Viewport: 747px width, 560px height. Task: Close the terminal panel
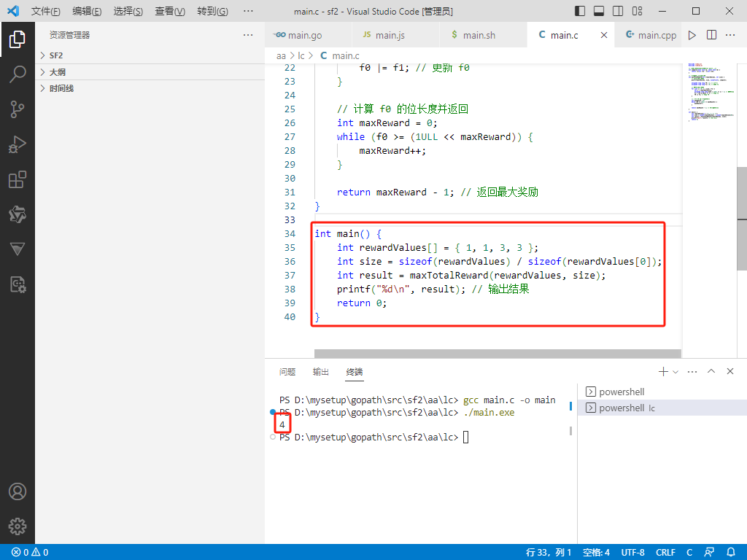729,371
